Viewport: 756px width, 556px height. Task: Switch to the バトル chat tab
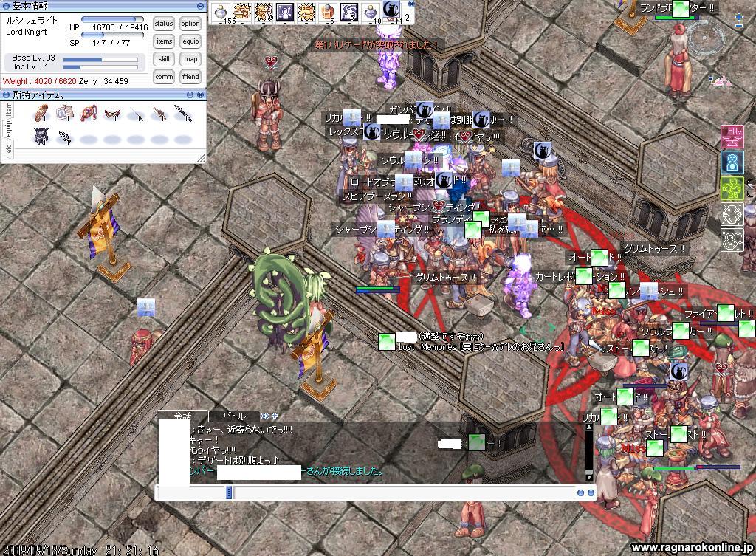pos(234,416)
